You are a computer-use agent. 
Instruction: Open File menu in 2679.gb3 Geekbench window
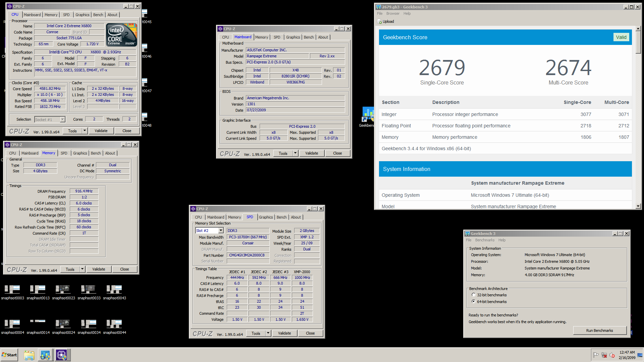[380, 13]
